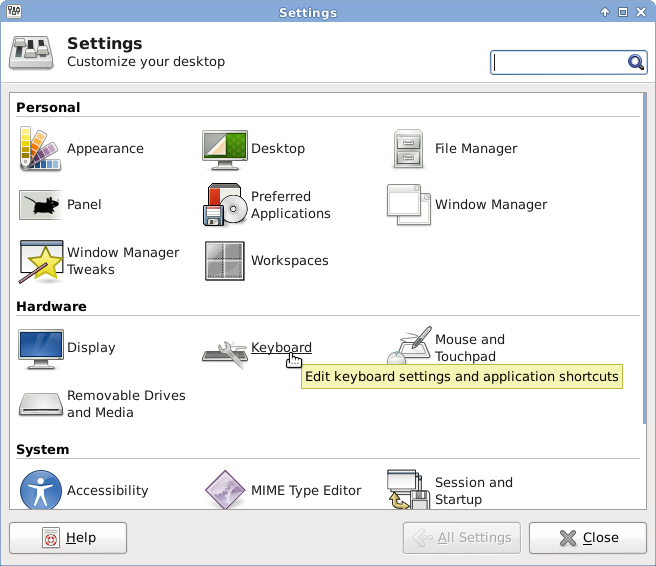Focus the settings search field
Viewport: 656px width, 566px height.
(x=558, y=63)
